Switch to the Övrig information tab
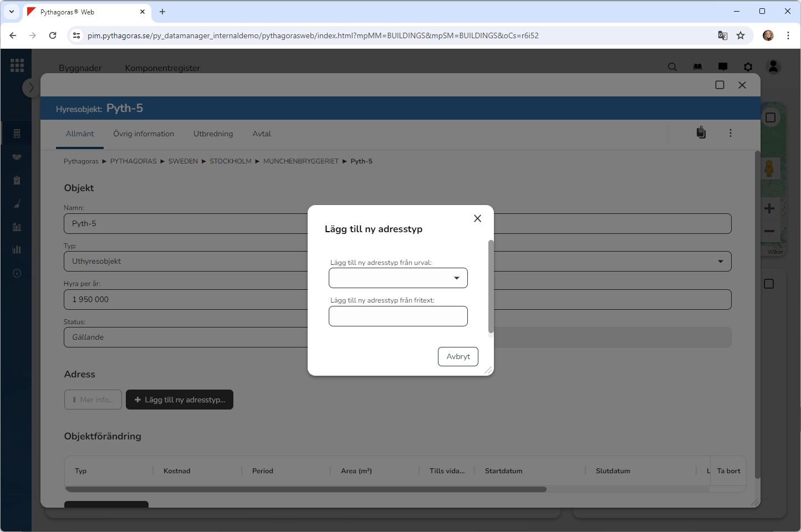The height and width of the screenshot is (532, 801). point(144,134)
